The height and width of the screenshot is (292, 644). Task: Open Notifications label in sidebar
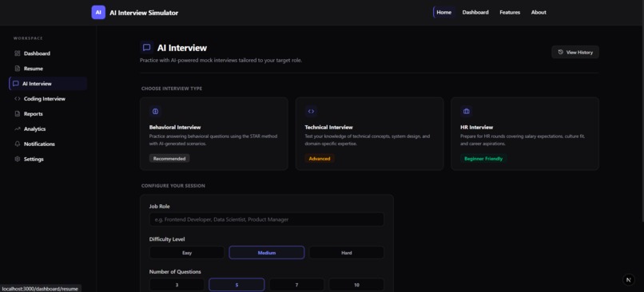tap(39, 144)
